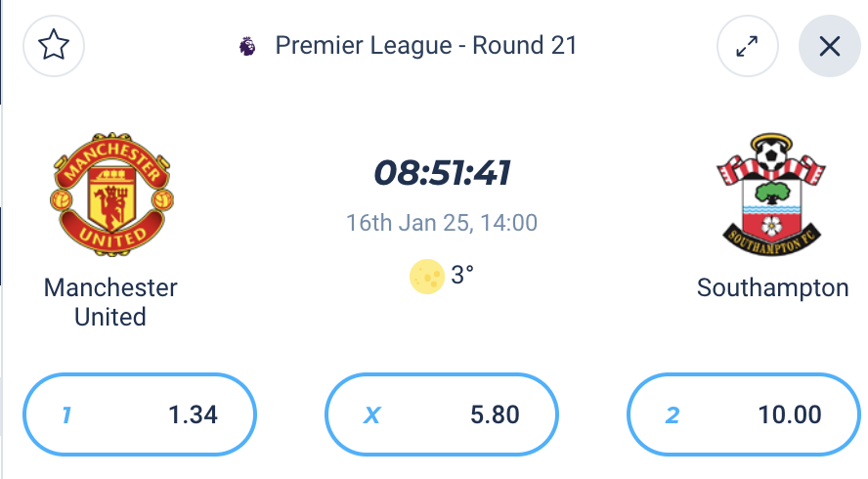The image size is (868, 479).
Task: Add match to favorites with star icon
Action: point(54,45)
